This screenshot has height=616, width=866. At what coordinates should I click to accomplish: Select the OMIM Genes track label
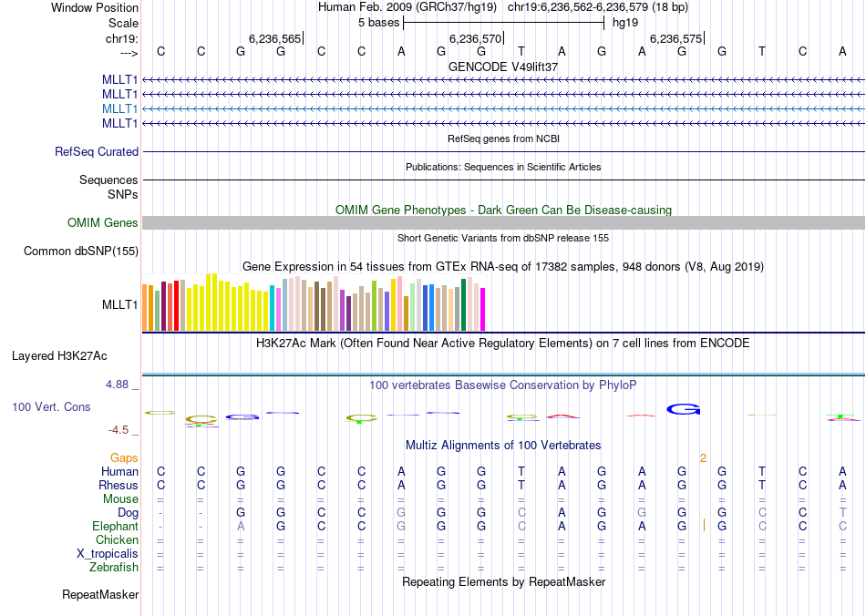point(103,223)
